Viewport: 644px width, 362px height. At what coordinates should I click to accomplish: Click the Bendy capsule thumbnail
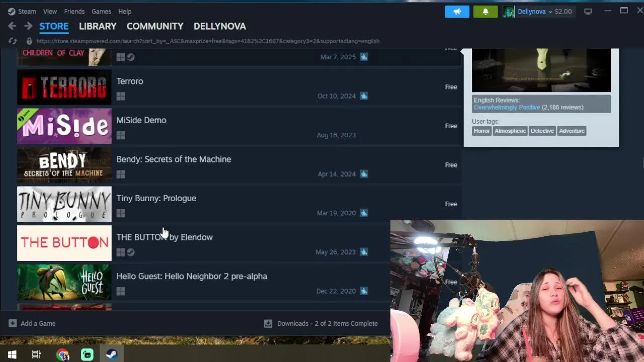tap(64, 165)
